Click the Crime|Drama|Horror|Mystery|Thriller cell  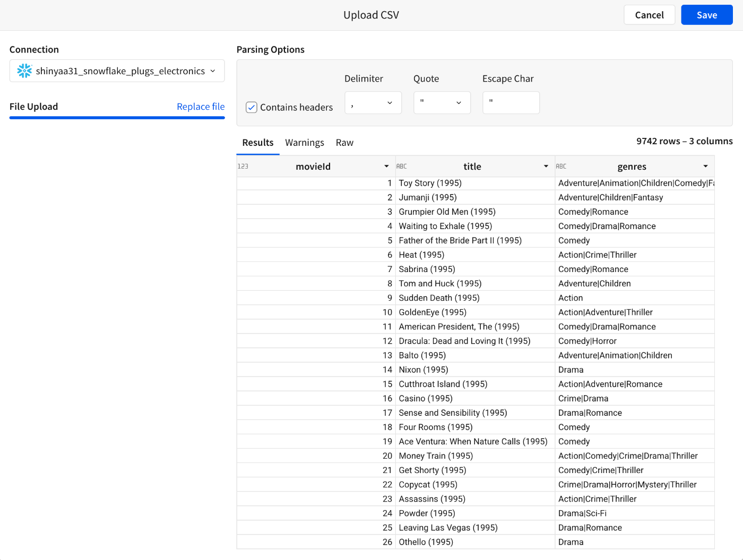point(635,484)
